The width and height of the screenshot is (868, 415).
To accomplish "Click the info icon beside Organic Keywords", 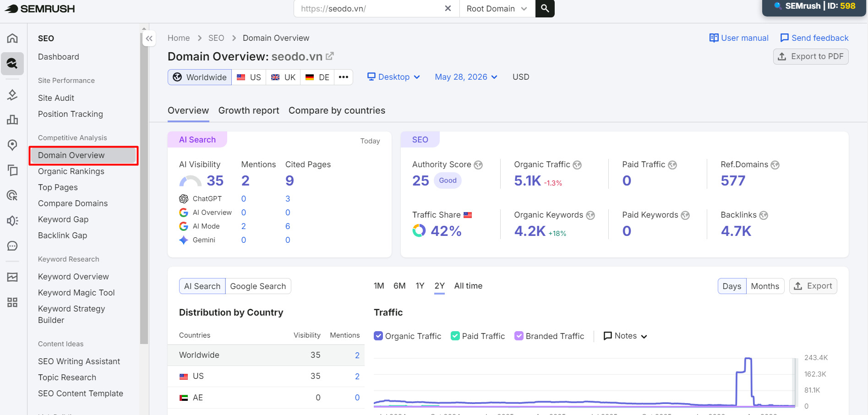I will point(590,215).
